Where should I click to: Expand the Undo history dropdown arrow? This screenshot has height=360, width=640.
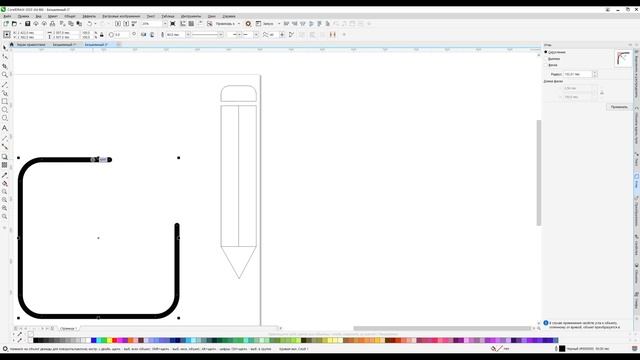point(95,24)
